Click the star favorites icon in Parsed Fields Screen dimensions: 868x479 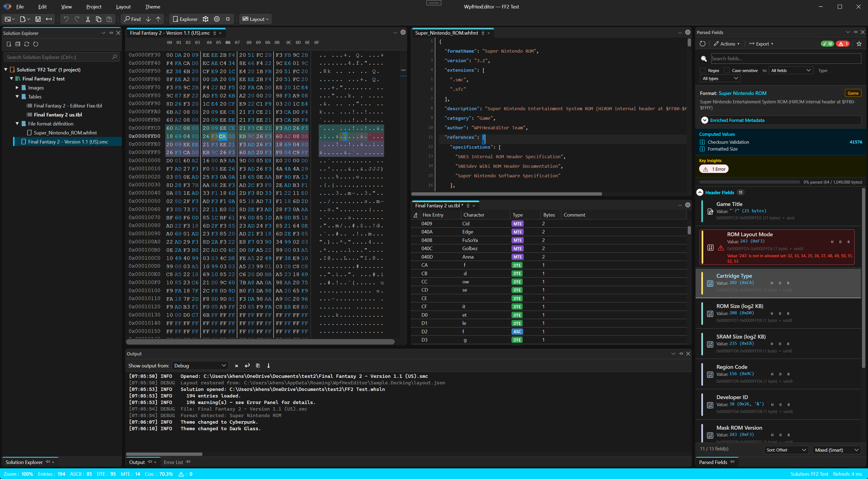[859, 44]
